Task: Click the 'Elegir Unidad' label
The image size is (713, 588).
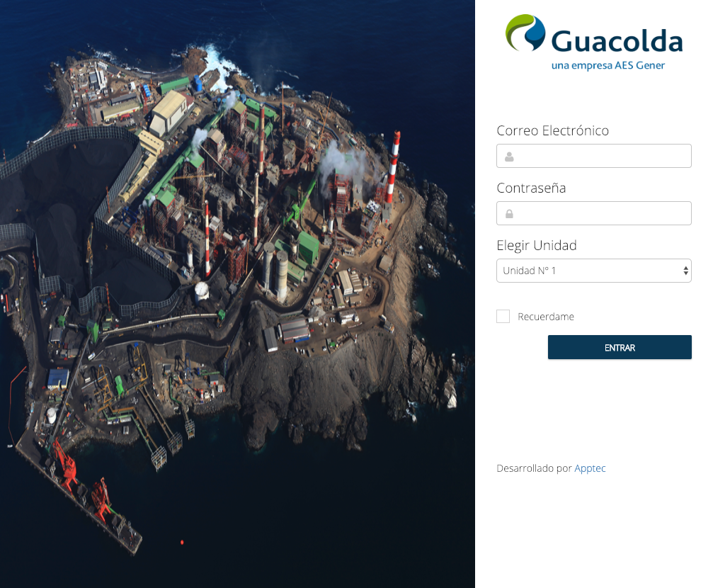Action: click(x=537, y=245)
